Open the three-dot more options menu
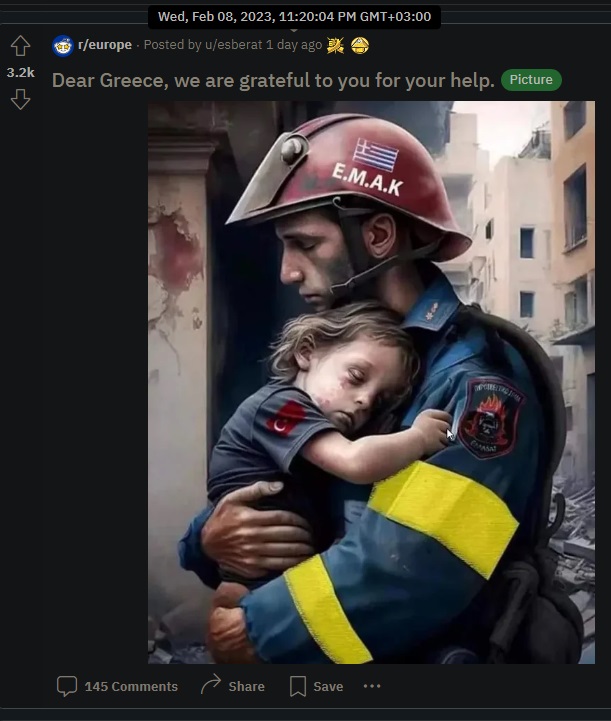The width and height of the screenshot is (611, 721). click(x=371, y=686)
